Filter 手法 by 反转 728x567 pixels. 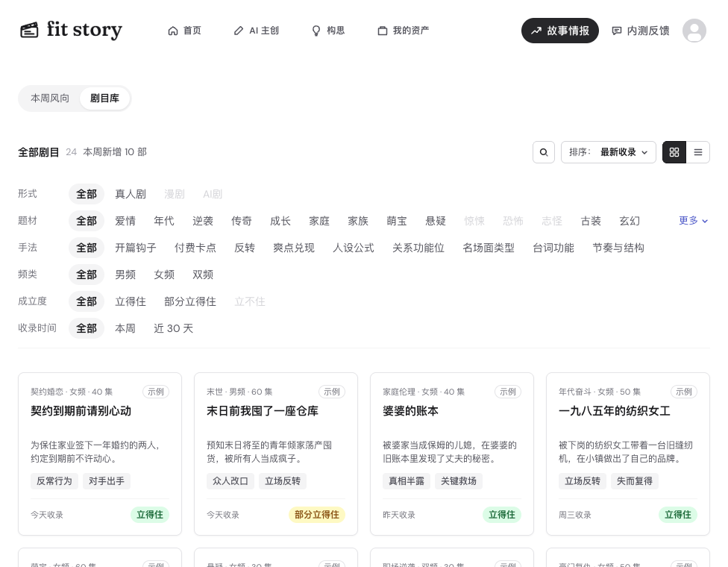click(245, 248)
